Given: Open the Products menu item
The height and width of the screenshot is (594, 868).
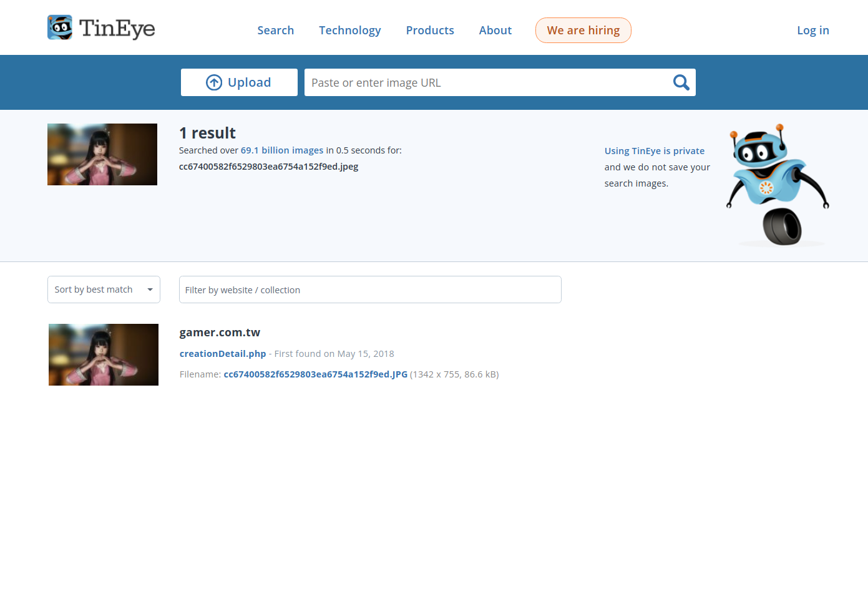Looking at the screenshot, I should pos(430,30).
